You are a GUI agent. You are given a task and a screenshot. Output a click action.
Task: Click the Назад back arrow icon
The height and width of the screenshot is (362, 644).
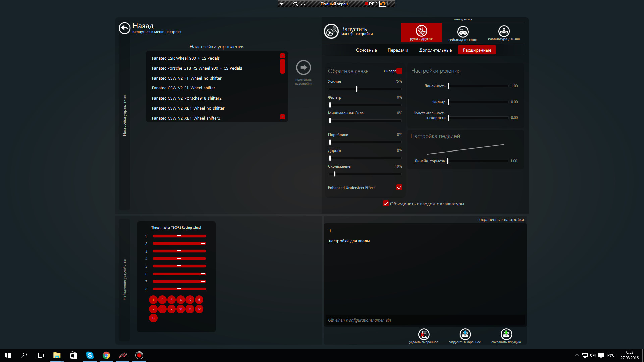124,28
